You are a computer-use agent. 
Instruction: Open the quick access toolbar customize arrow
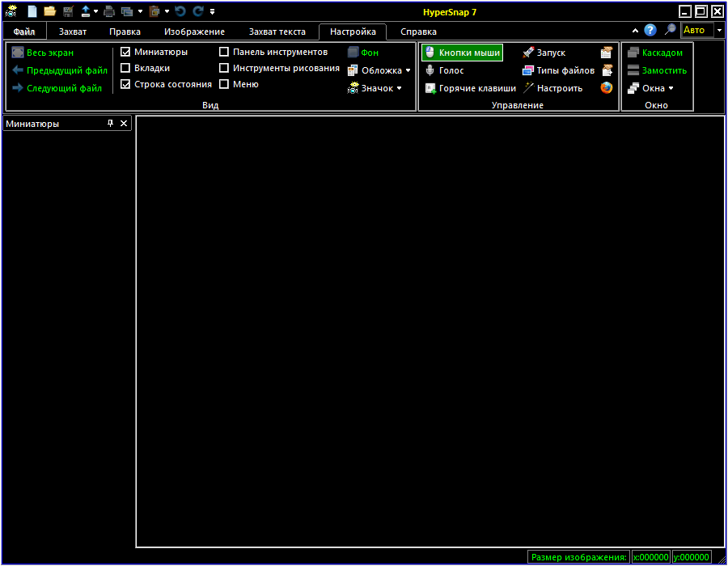(212, 11)
